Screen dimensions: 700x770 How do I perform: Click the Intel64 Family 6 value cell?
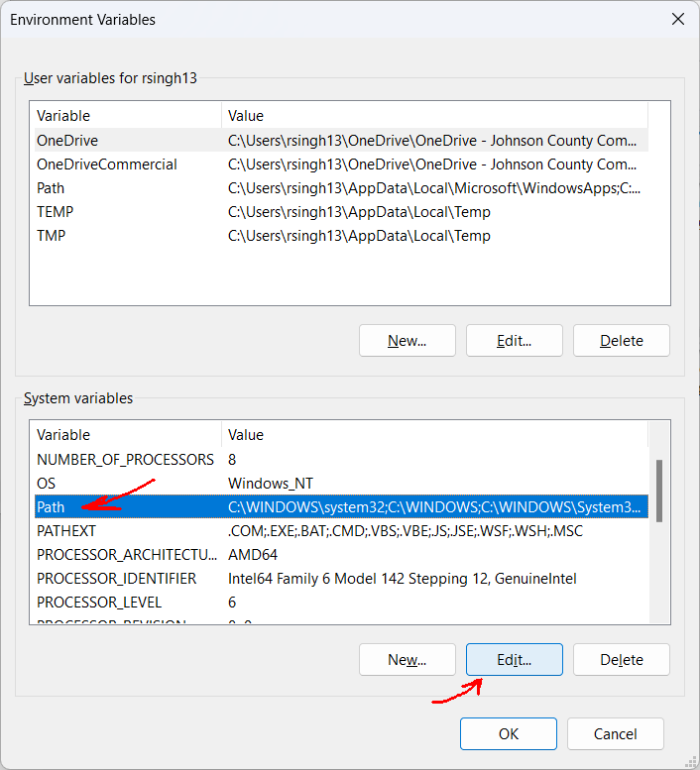(x=402, y=579)
